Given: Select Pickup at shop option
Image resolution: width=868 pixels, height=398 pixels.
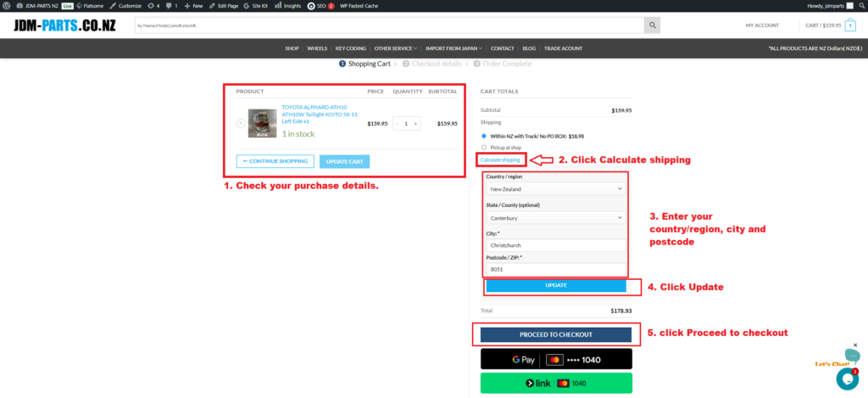Looking at the screenshot, I should click(x=484, y=148).
